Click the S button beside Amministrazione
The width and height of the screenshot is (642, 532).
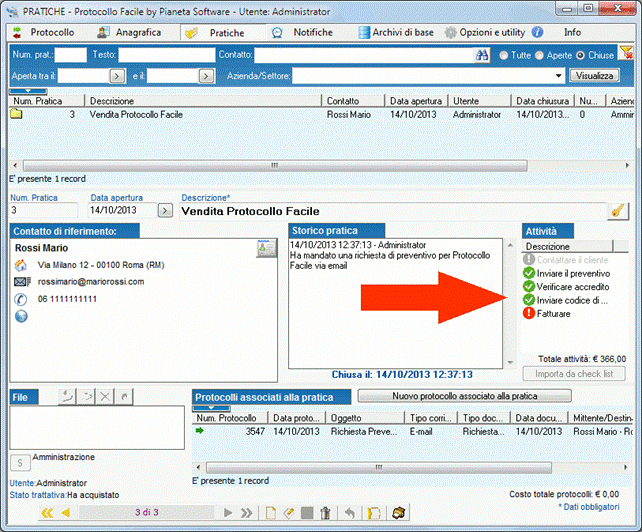20,463
